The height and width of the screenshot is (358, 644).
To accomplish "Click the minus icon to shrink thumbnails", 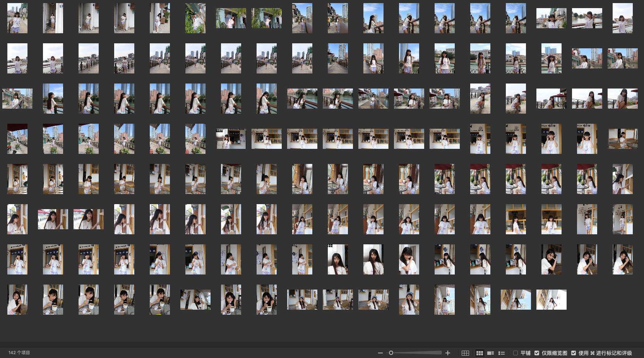I will (380, 353).
